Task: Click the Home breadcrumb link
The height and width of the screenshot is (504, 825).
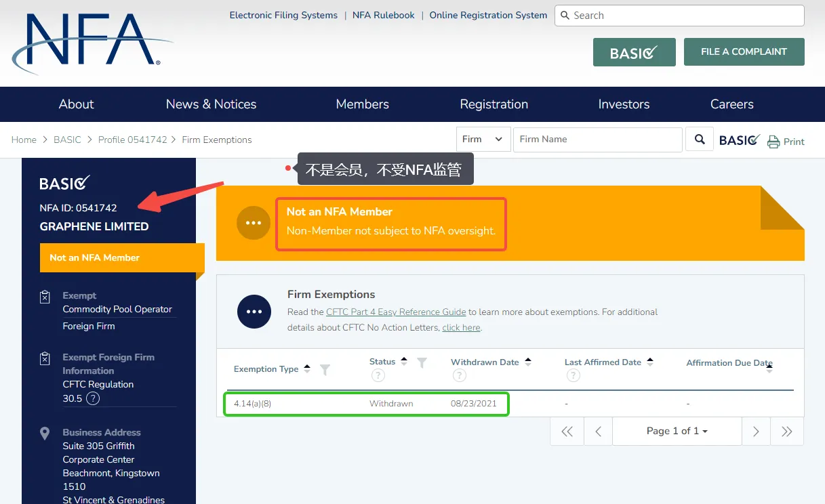Action: (x=24, y=140)
